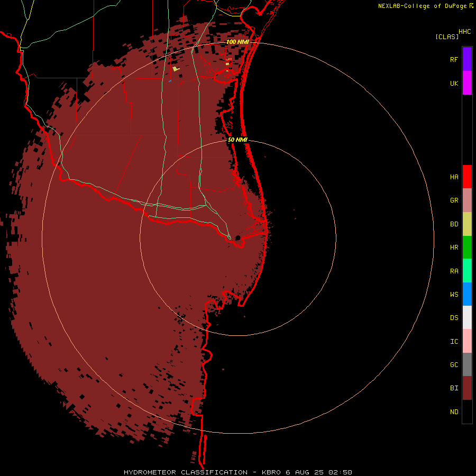
Task: Click the UK magenta legend swatch
Action: click(467, 83)
